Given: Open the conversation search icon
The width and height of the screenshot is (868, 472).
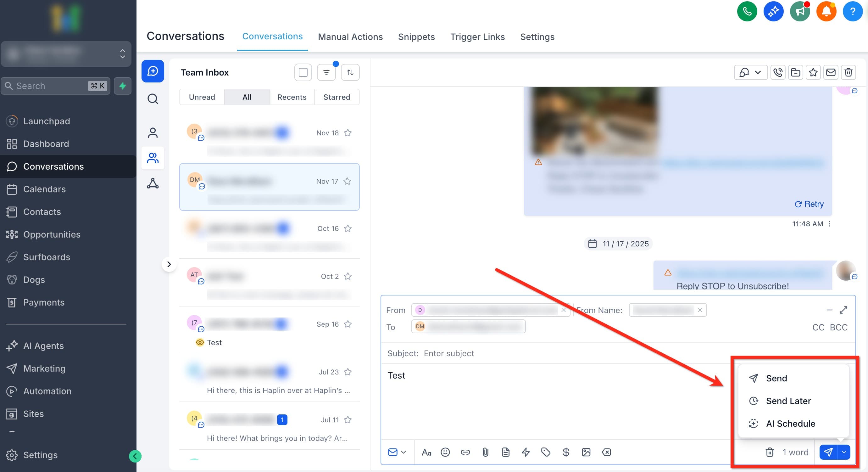Looking at the screenshot, I should coord(153,99).
